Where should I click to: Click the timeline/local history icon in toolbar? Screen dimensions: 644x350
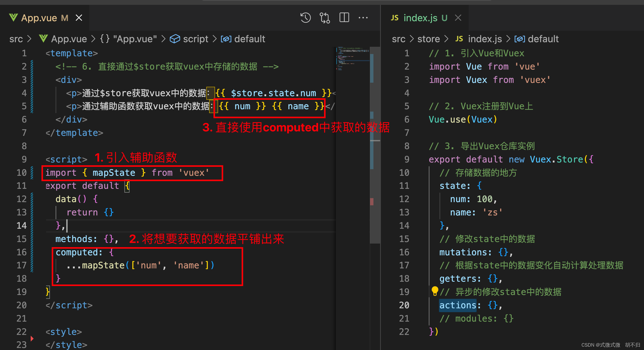pyautogui.click(x=305, y=17)
